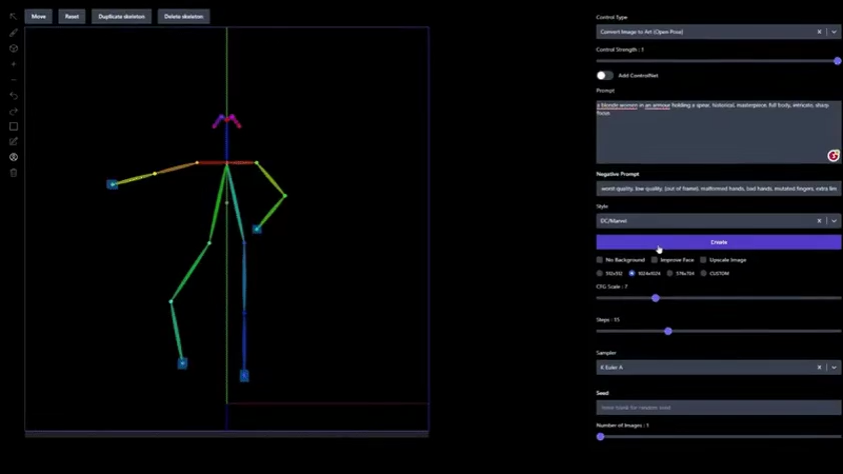
Task: Click the edit square-with-pencil icon
Action: coord(13,141)
